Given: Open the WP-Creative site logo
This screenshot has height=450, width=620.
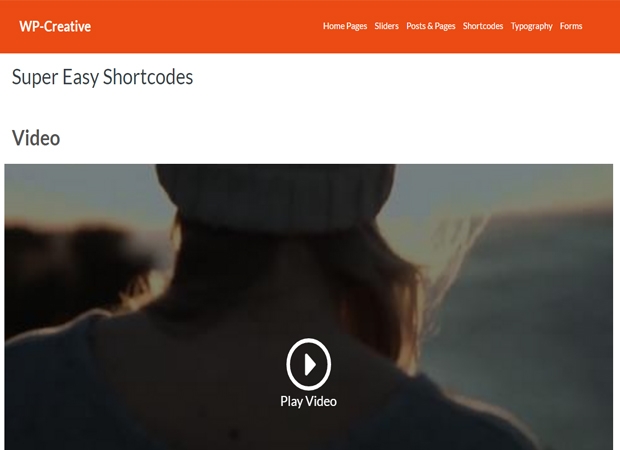Looking at the screenshot, I should point(55,26).
